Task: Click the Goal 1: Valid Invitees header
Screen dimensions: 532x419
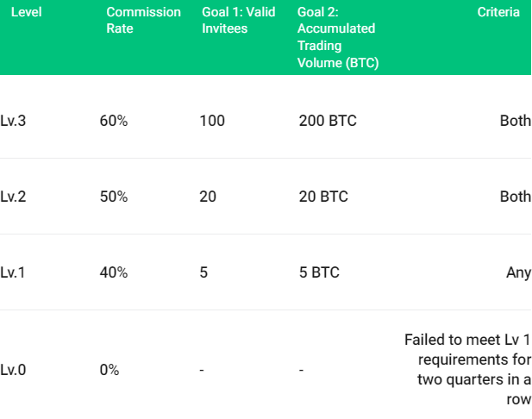Action: coord(239,21)
